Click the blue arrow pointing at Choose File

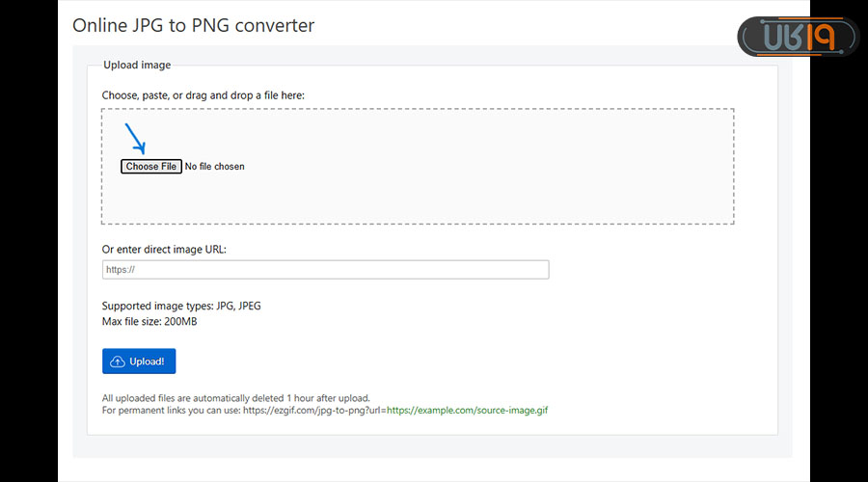point(134,138)
